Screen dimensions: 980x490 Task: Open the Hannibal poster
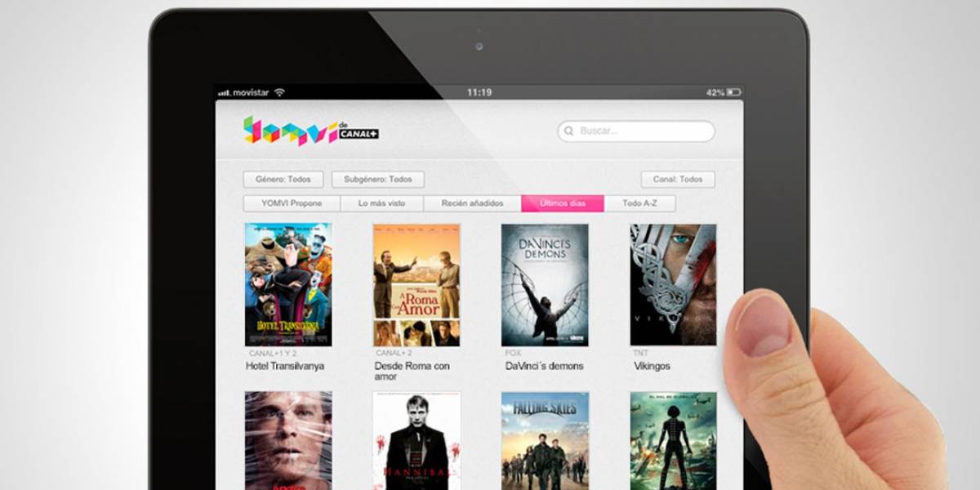point(416,441)
